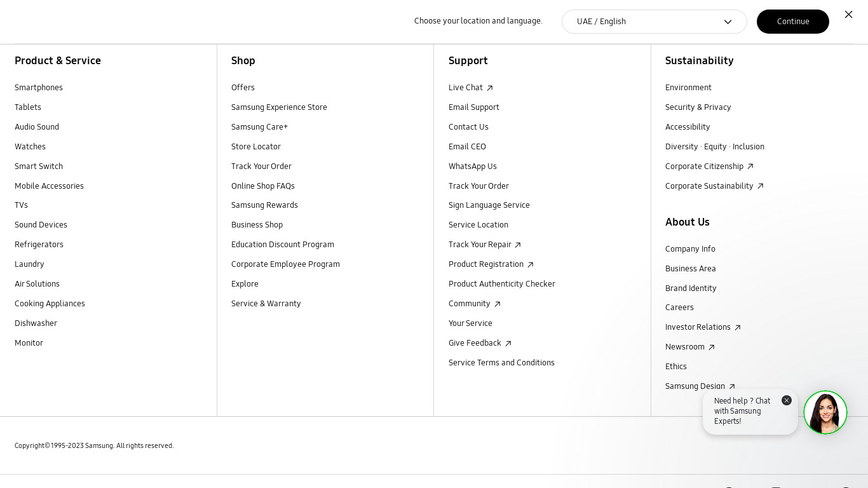Go to Refrigerators

point(39,245)
